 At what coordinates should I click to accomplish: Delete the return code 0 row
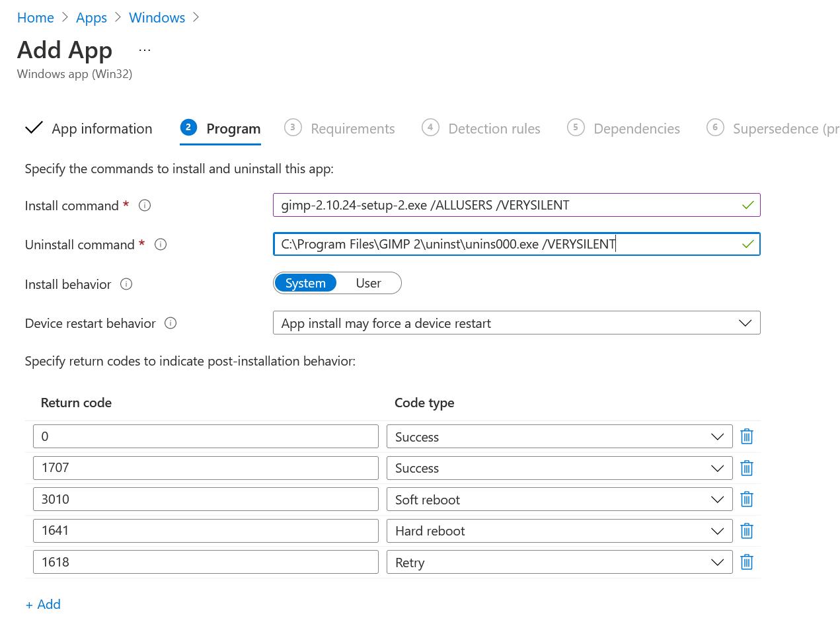[x=747, y=436]
